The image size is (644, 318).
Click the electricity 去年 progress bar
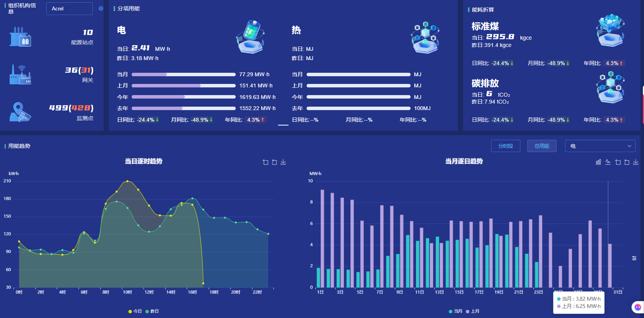(184, 108)
